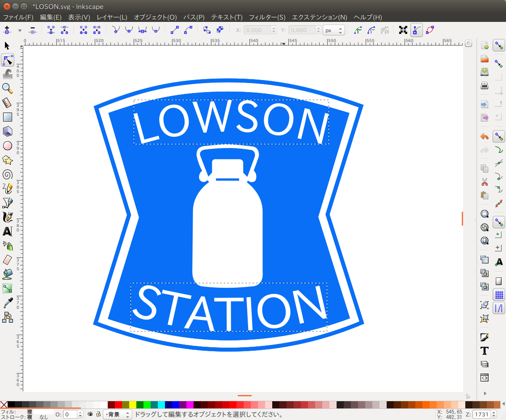Open the Fill and Stroke dialog icon

tap(485, 337)
